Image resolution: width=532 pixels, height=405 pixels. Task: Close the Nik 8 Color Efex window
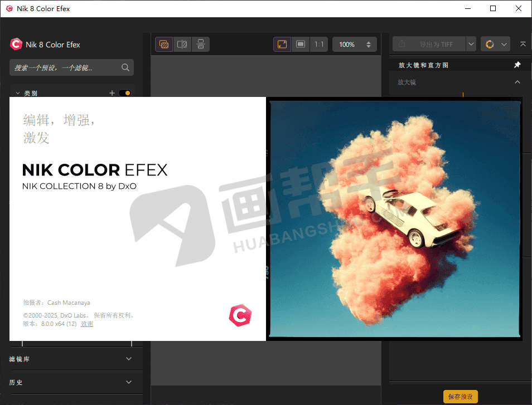519,8
